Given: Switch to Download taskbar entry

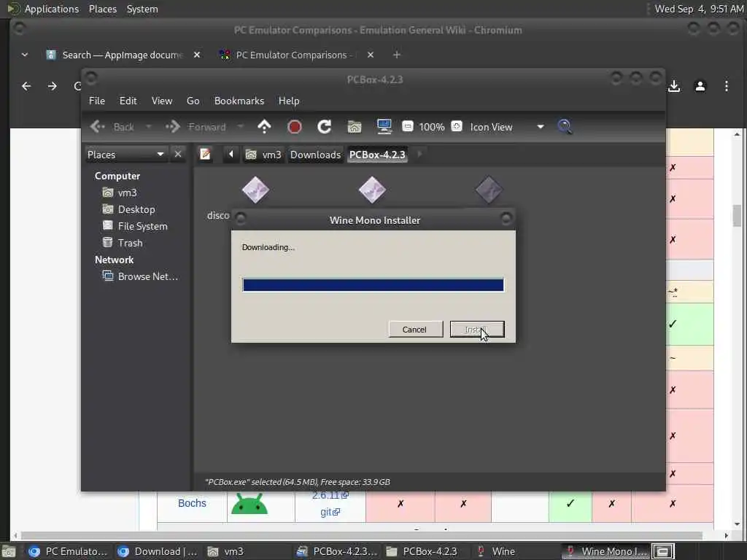Looking at the screenshot, I should (158, 551).
